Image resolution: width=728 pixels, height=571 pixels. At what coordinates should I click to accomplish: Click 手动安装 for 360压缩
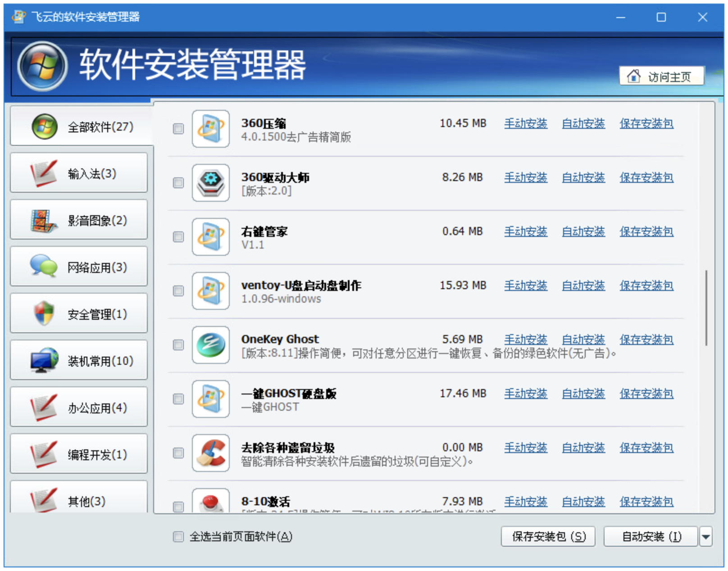[526, 123]
